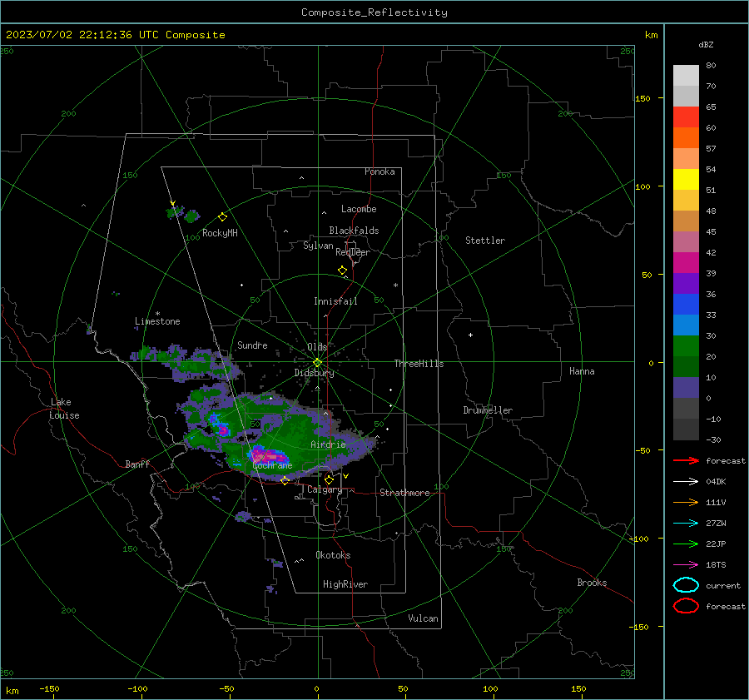Pick the bright yellow 54–51 dBZ swatch
Image resolution: width=749 pixels, height=700 pixels.
point(686,180)
